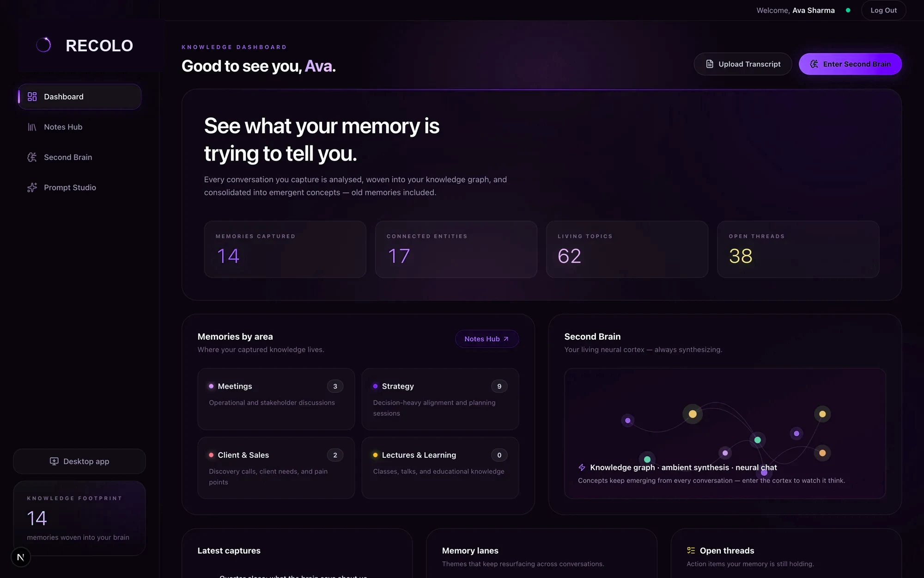The height and width of the screenshot is (578, 924).
Task: Open the Strategy area card
Action: (440, 399)
